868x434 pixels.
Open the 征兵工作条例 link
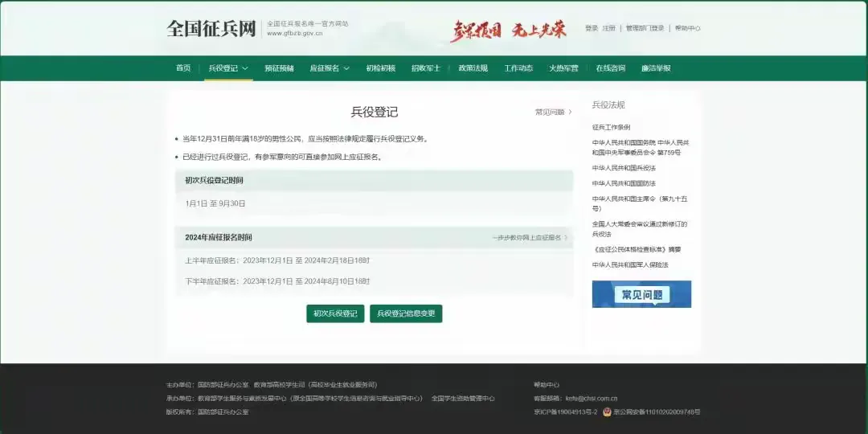point(611,127)
